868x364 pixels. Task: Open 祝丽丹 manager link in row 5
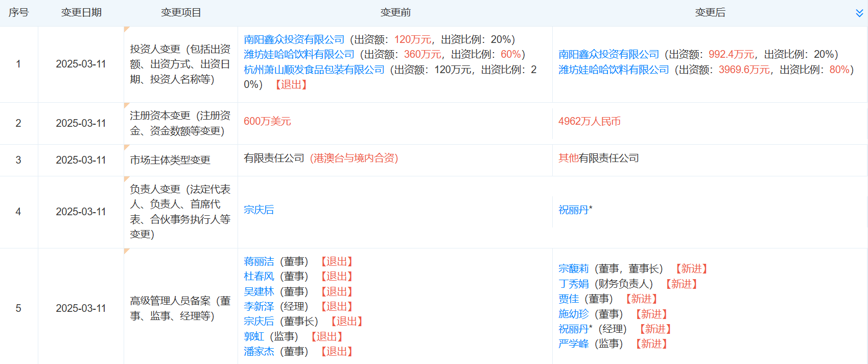[573, 329]
